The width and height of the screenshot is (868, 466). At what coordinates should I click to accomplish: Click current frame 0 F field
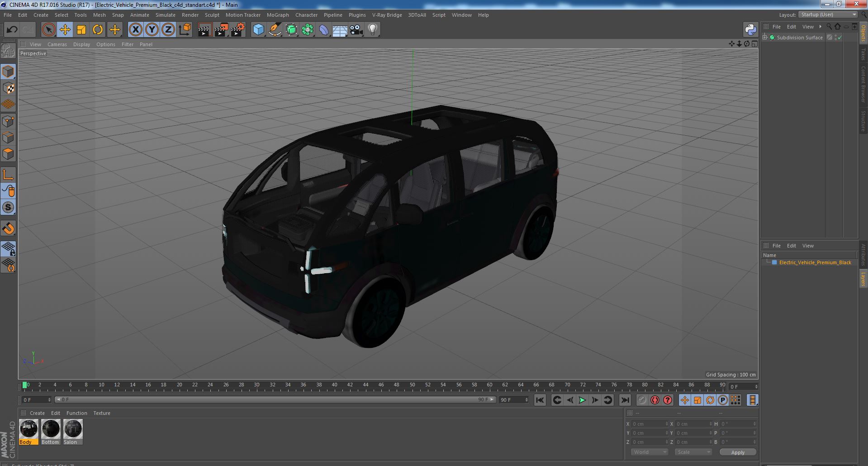click(x=37, y=400)
